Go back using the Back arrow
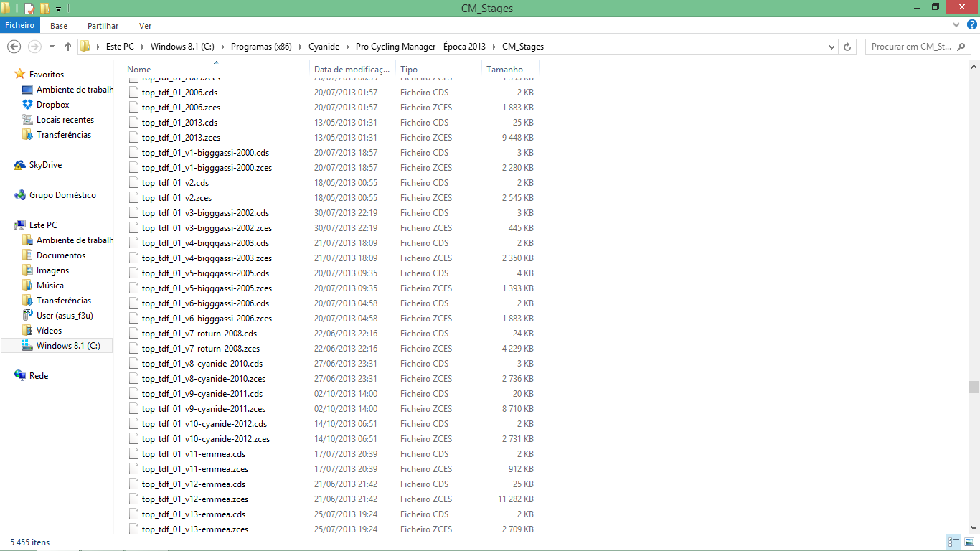Image resolution: width=980 pixels, height=551 pixels. [14, 47]
